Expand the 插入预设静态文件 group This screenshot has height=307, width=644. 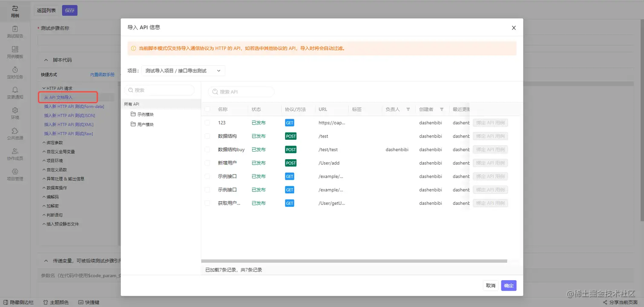(60, 224)
